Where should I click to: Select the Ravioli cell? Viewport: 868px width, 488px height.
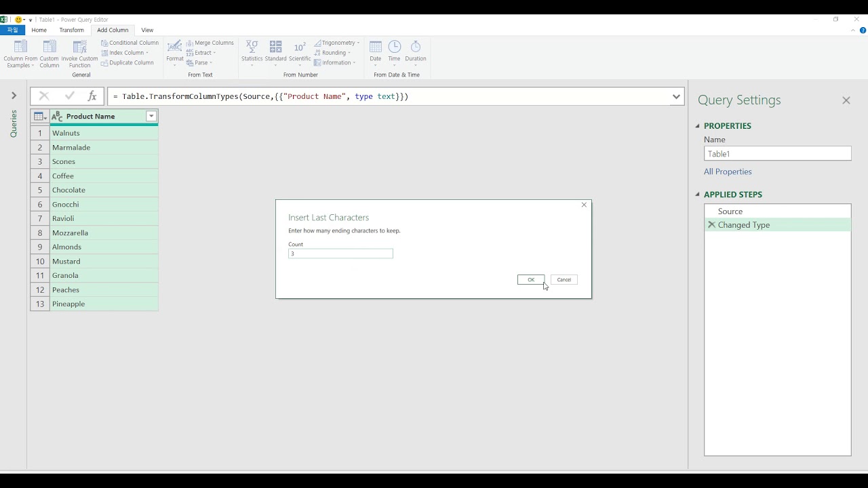pos(104,218)
